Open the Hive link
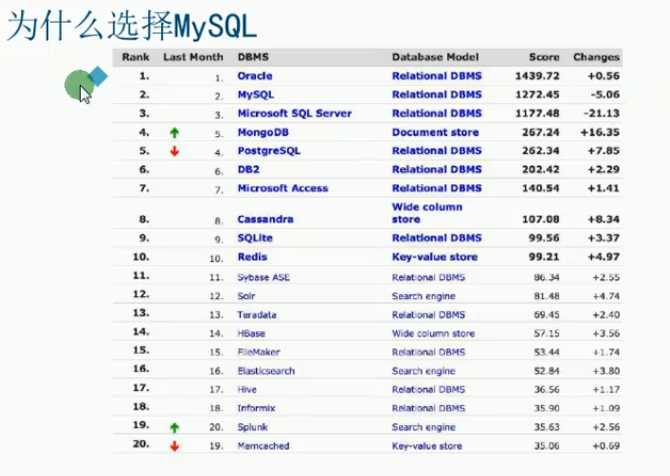Viewport: 670px width, 476px height. click(247, 390)
